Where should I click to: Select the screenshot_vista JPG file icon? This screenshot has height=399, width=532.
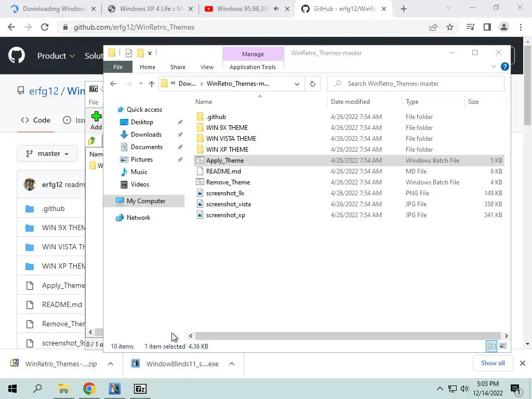tap(200, 204)
